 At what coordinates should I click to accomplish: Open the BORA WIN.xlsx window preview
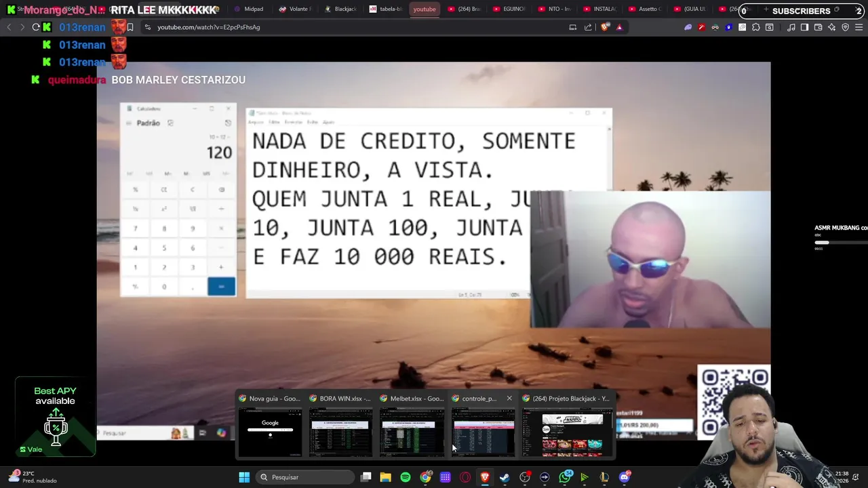click(340, 425)
